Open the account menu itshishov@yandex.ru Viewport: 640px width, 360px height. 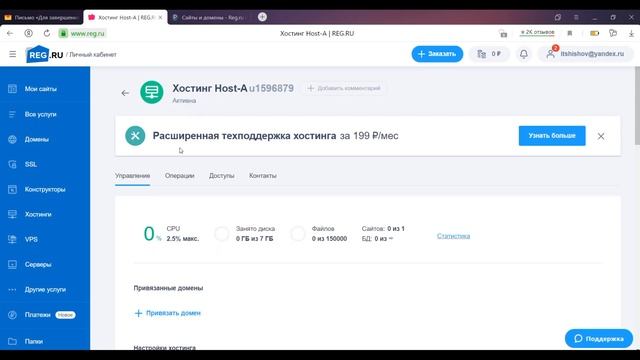586,54
